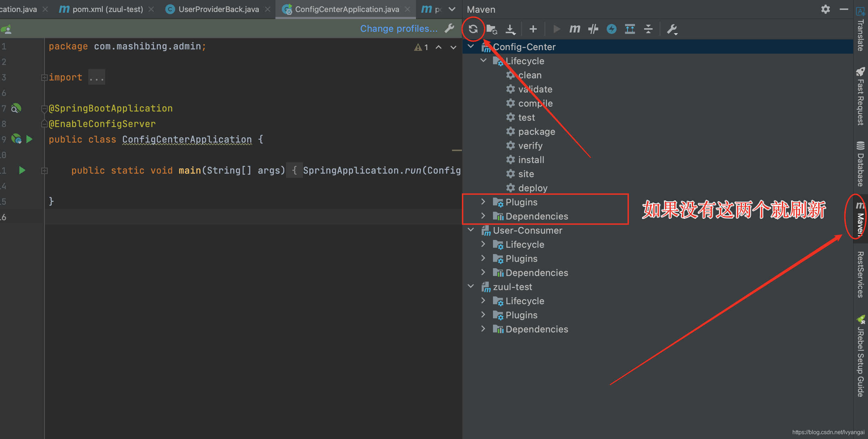This screenshot has height=439, width=868.
Task: Toggle Maven Offline mode
Action: (593, 29)
